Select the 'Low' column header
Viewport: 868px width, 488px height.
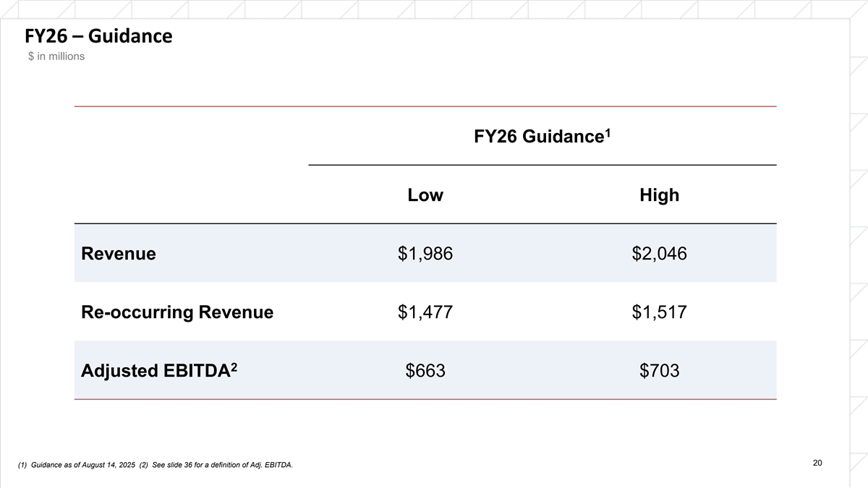point(425,195)
